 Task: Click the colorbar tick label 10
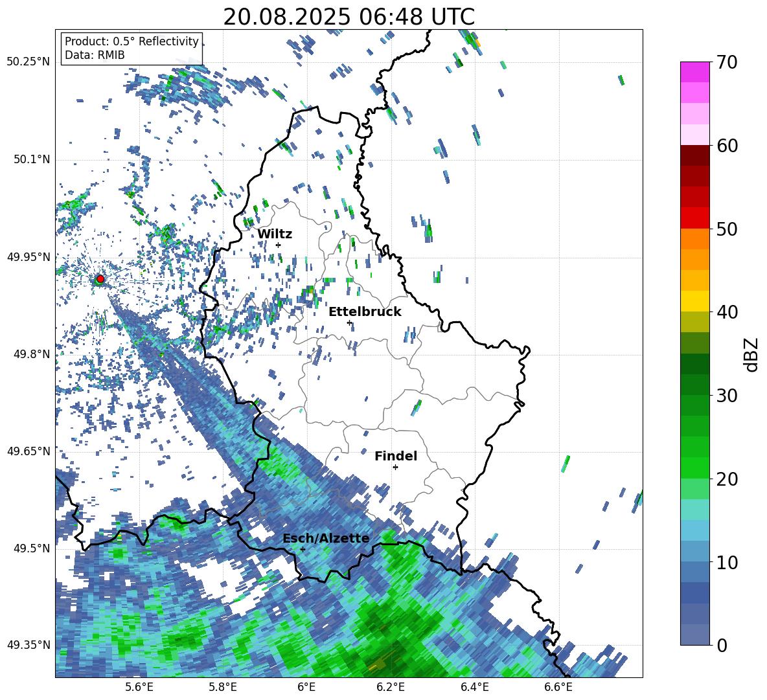[727, 563]
